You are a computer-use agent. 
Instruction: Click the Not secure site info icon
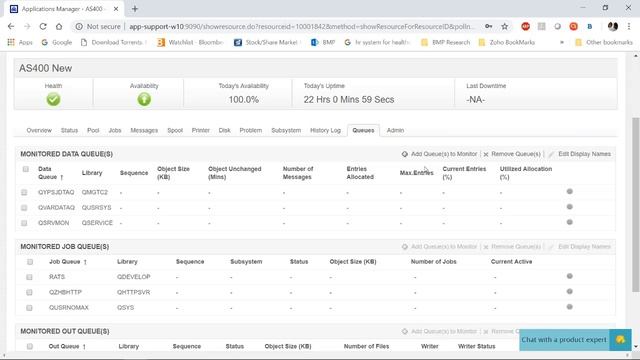point(79,27)
